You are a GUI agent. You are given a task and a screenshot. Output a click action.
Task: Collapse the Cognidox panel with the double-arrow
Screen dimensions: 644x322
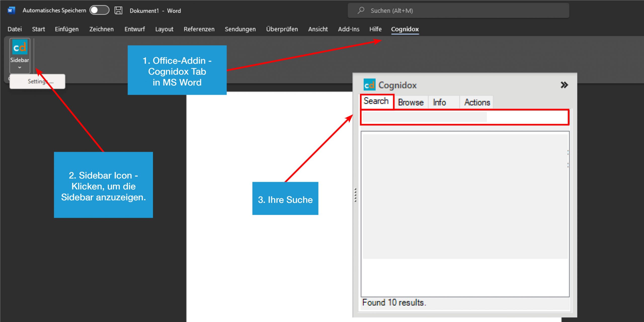point(564,85)
